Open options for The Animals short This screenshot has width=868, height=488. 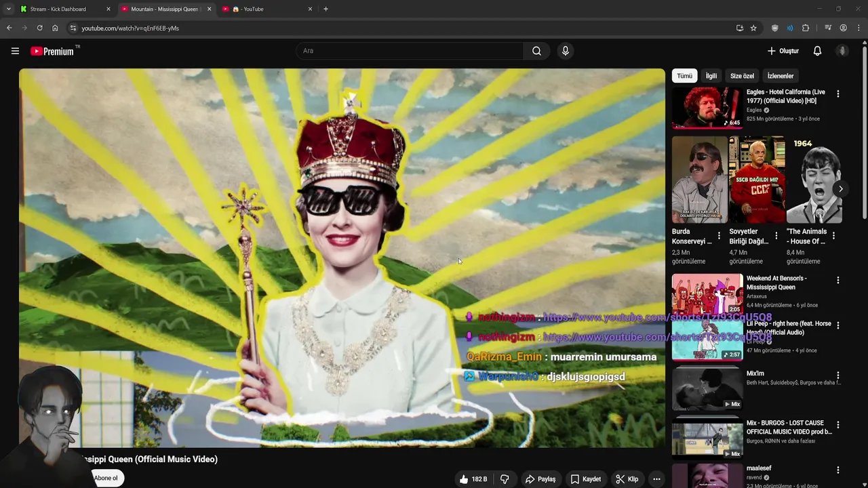[833, 236]
